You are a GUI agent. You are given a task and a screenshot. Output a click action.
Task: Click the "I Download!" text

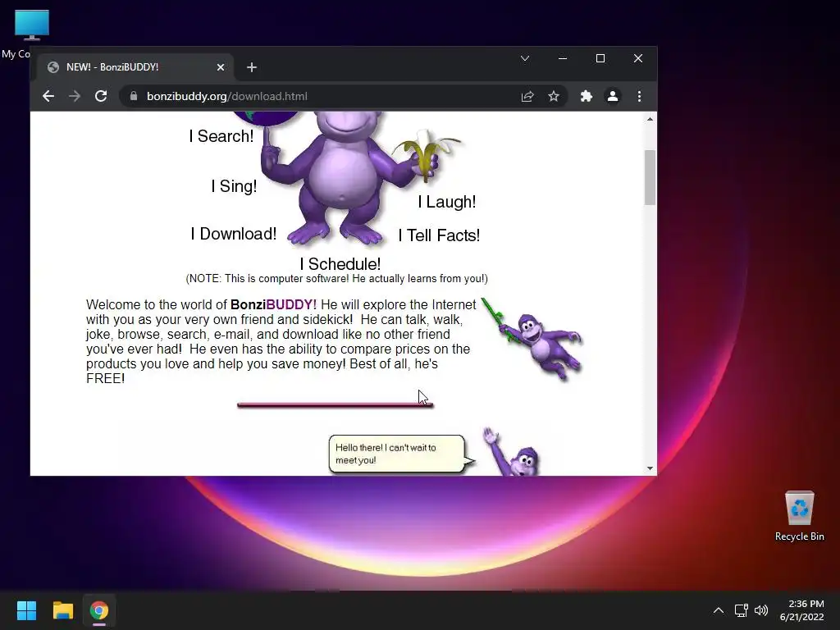pos(234,234)
